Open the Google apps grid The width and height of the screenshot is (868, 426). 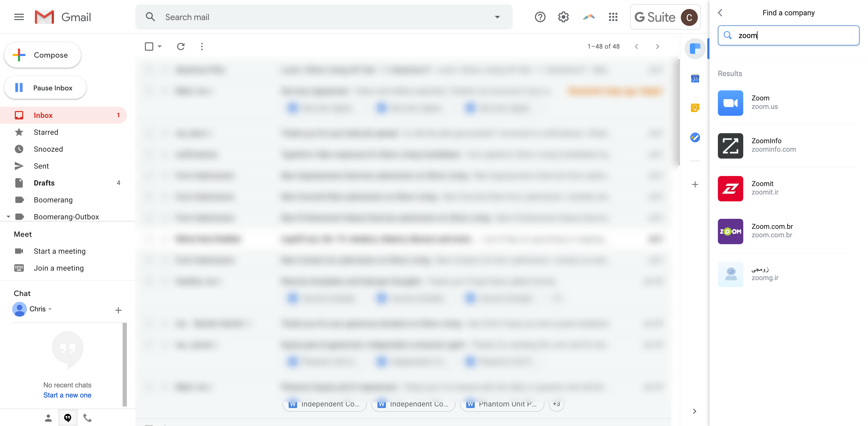point(613,17)
